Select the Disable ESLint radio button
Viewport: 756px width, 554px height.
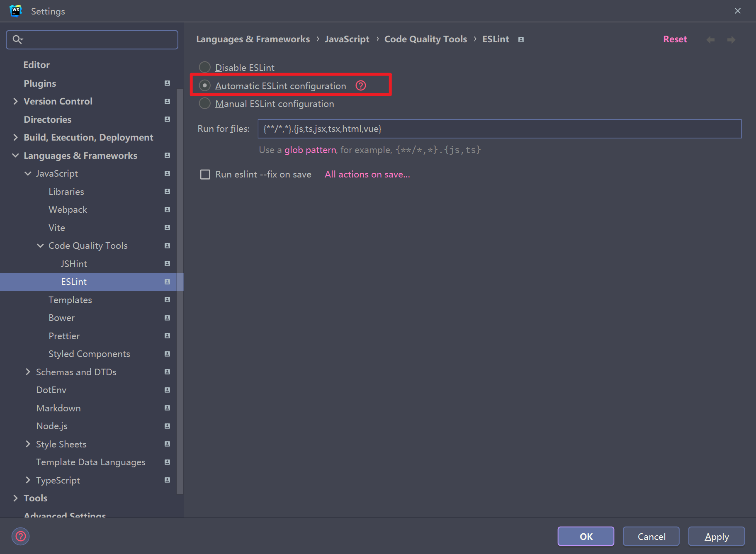click(205, 67)
